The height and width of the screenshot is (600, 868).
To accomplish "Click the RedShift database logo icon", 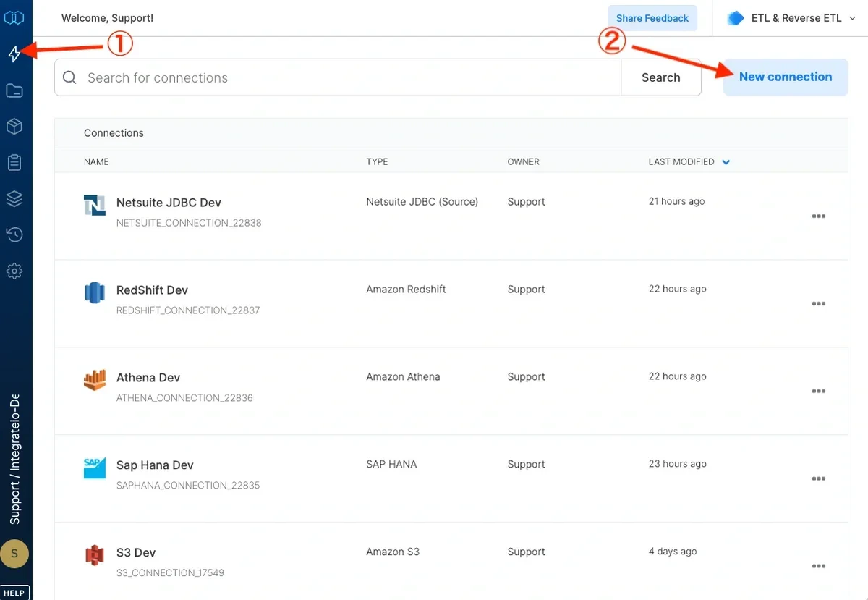I will point(95,293).
